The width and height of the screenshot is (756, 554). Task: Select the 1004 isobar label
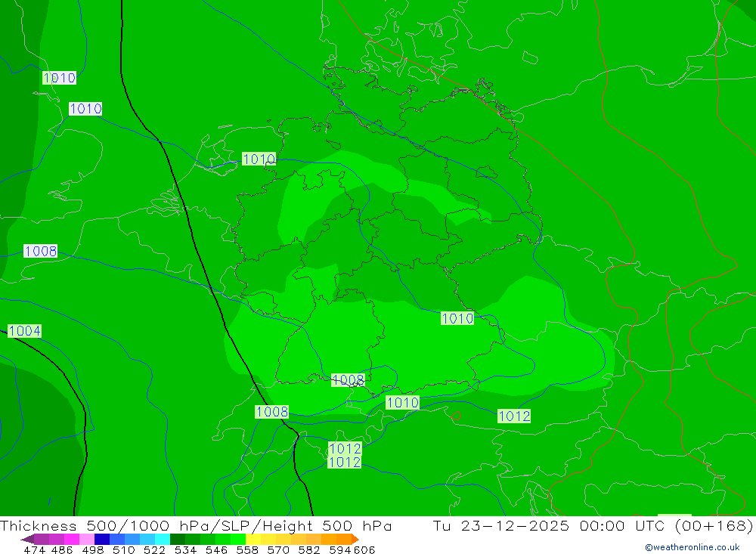[25, 331]
